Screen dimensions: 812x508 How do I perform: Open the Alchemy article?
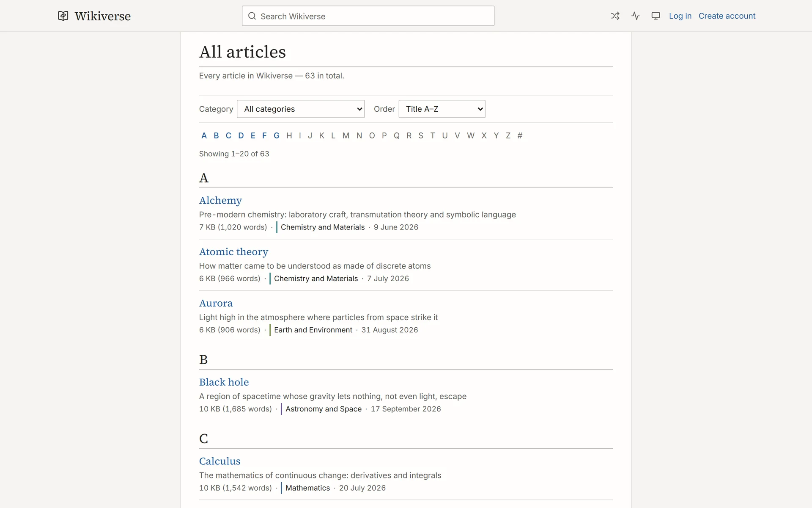[x=220, y=200]
